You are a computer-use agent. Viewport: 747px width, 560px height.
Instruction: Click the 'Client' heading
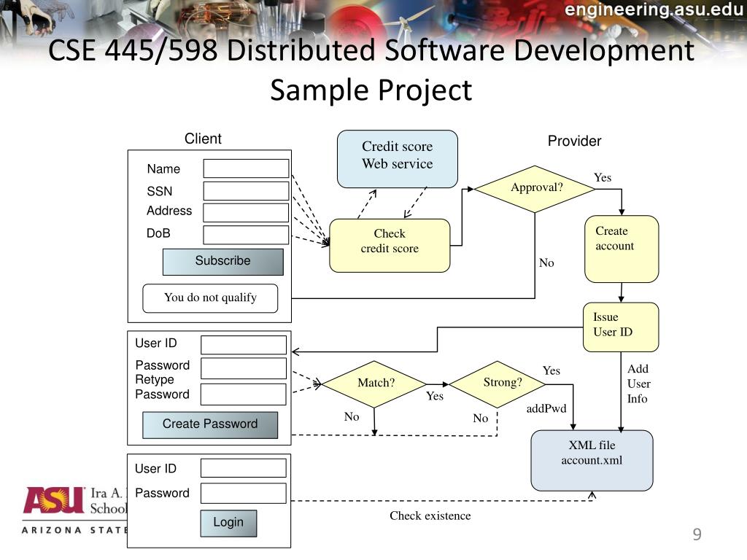[x=203, y=139]
